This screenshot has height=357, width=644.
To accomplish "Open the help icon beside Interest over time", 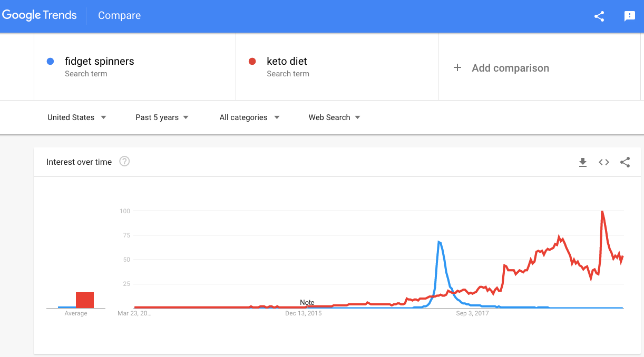I will [x=124, y=162].
